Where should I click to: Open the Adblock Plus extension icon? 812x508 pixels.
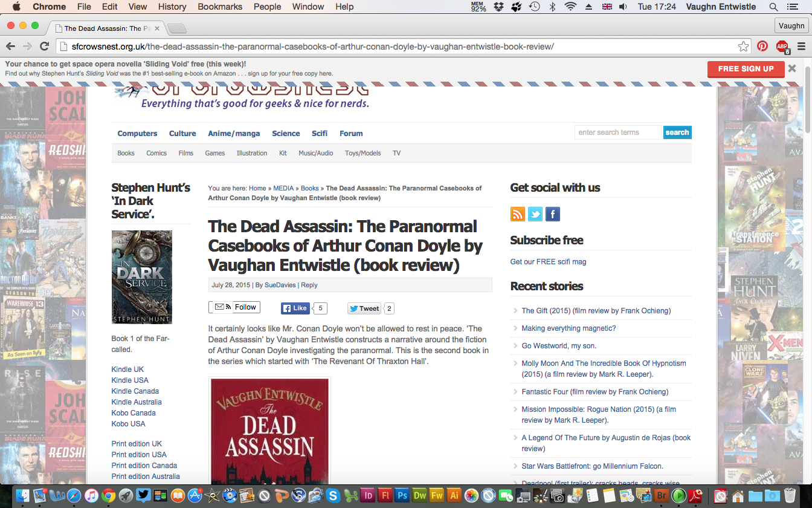point(782,47)
